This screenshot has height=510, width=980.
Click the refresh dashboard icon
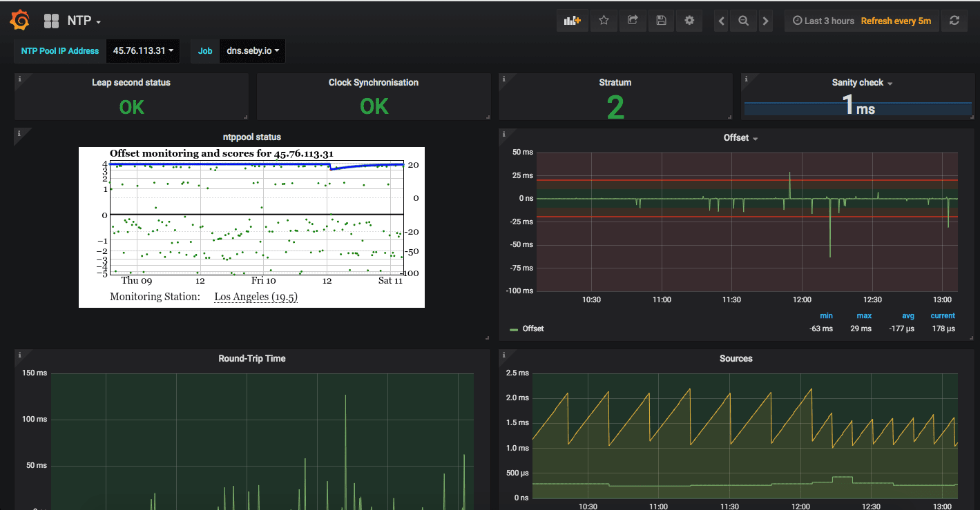tap(954, 21)
